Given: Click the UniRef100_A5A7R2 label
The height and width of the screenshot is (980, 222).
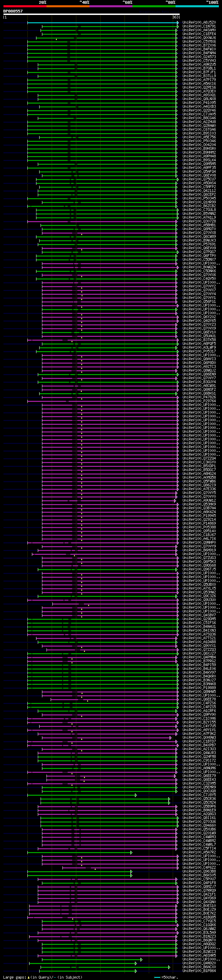Looking at the screenshot, I should click(199, 852).
